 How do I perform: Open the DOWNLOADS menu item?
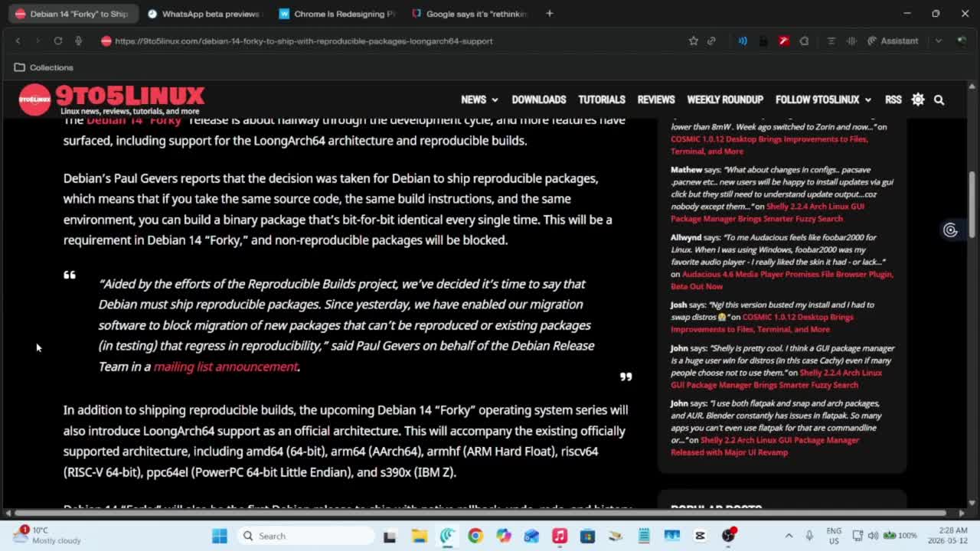(539, 99)
